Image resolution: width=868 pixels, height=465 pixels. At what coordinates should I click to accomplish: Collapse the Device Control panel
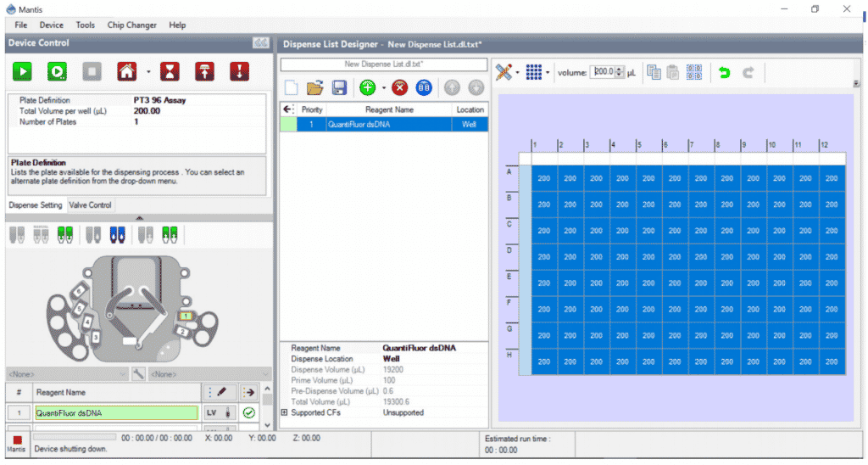point(260,43)
